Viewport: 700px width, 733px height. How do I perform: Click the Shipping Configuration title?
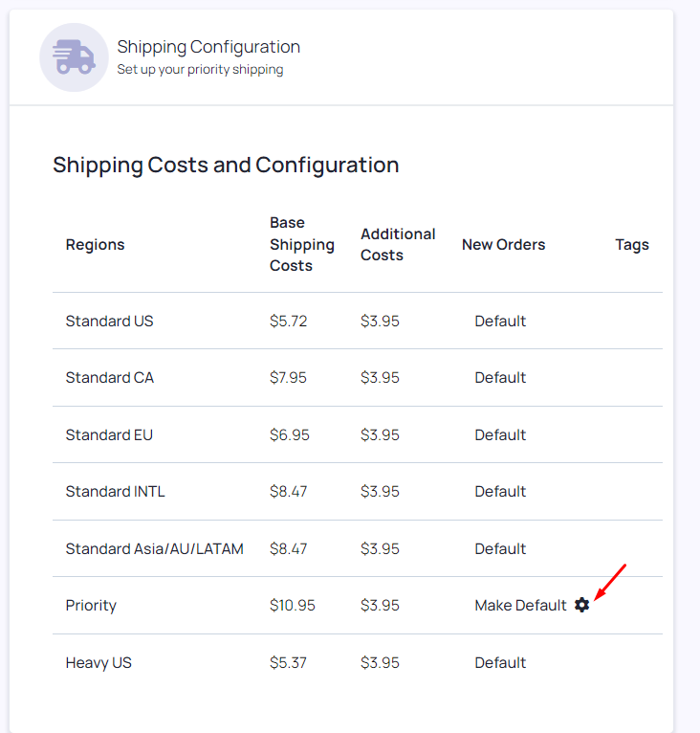pyautogui.click(x=208, y=47)
